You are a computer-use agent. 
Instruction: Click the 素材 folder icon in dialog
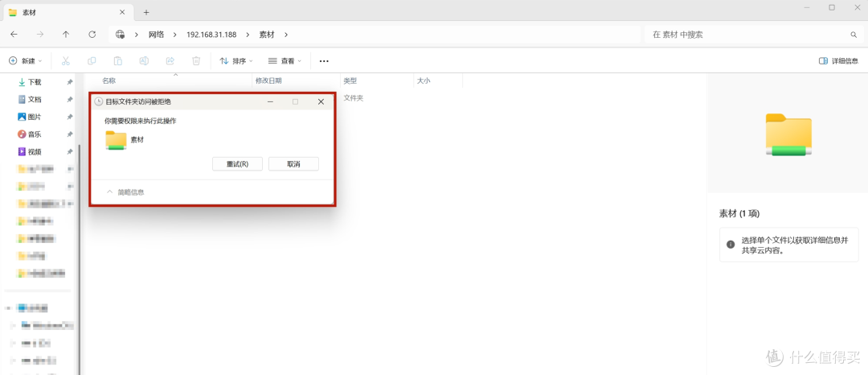tap(117, 140)
